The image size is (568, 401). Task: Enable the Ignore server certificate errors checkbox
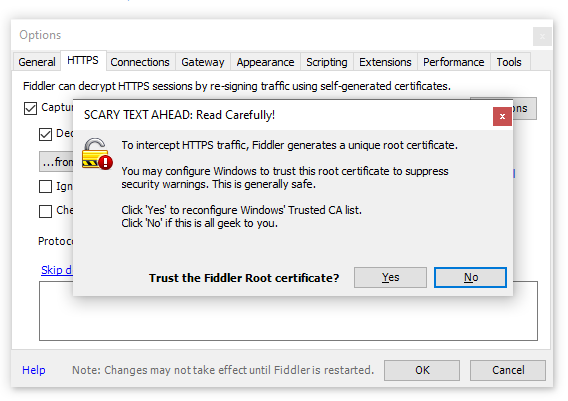[x=45, y=187]
